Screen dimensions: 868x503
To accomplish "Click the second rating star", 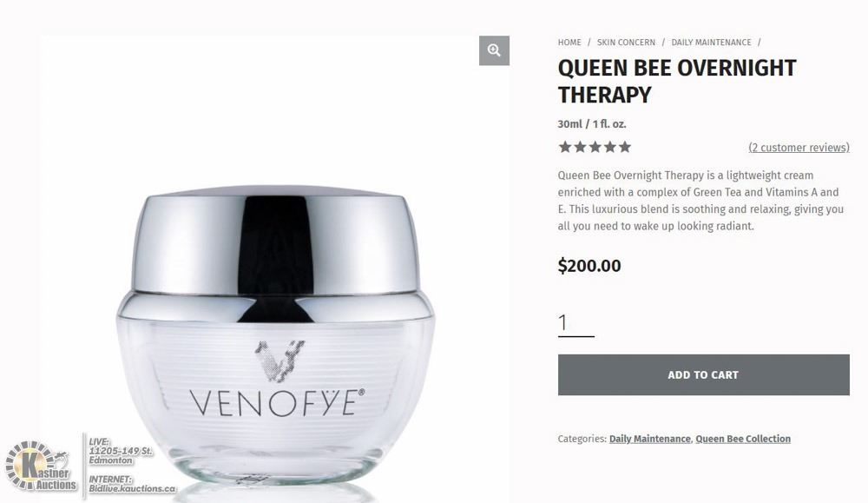I will coord(580,147).
